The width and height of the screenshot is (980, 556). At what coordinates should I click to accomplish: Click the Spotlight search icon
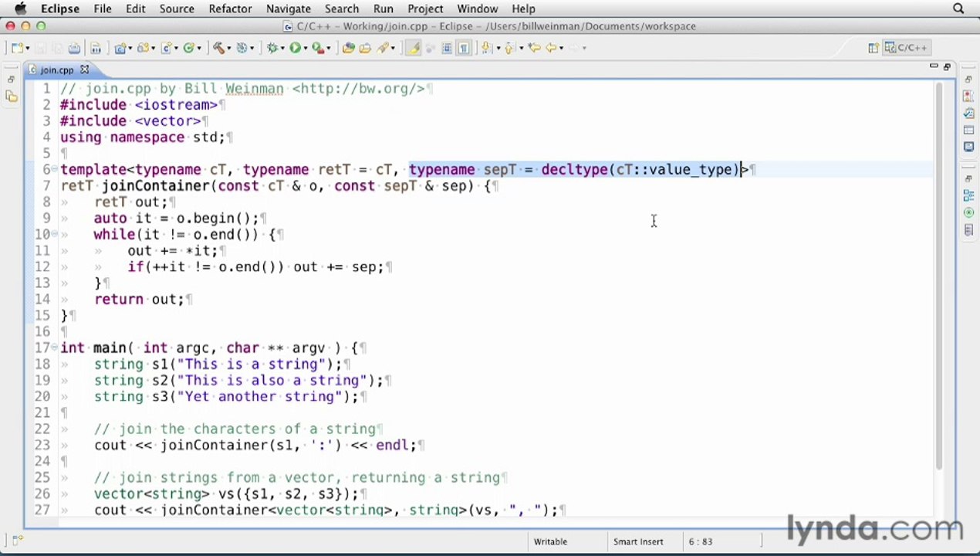pyautogui.click(x=958, y=8)
